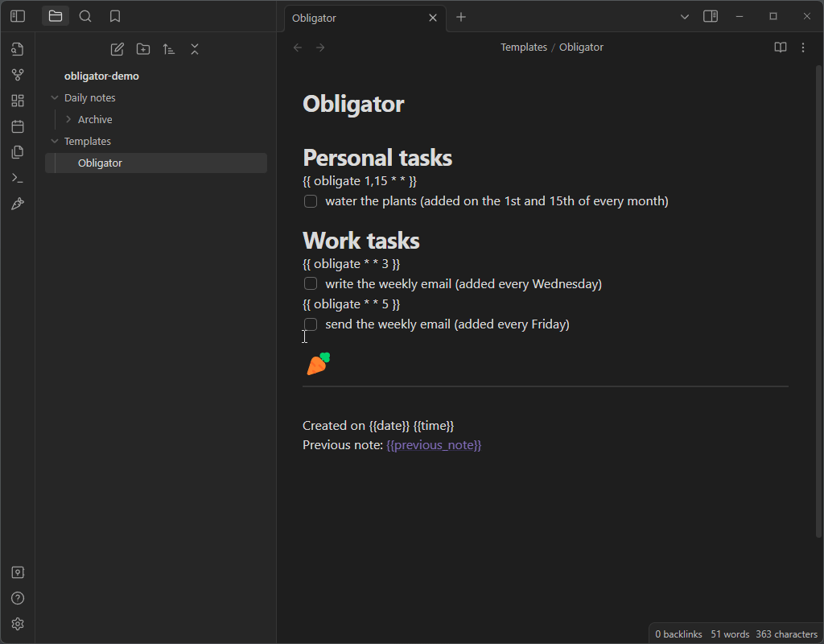The width and height of the screenshot is (824, 644).
Task: Click the Personal tasks heading
Action: coord(377,158)
